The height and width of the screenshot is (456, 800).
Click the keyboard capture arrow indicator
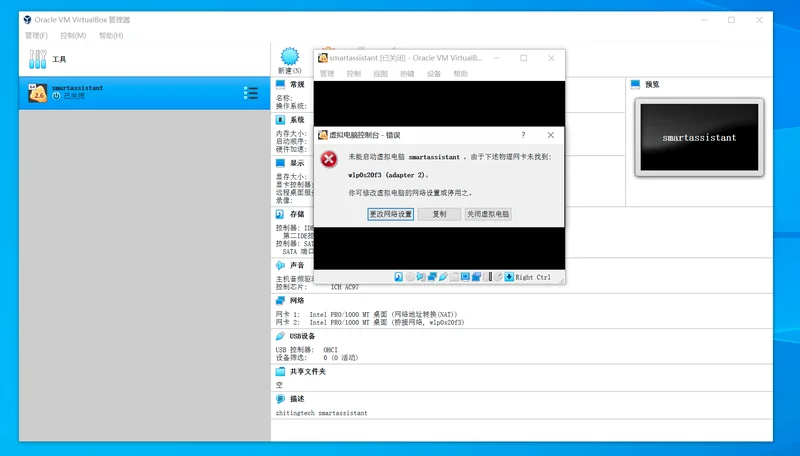pyautogui.click(x=509, y=277)
